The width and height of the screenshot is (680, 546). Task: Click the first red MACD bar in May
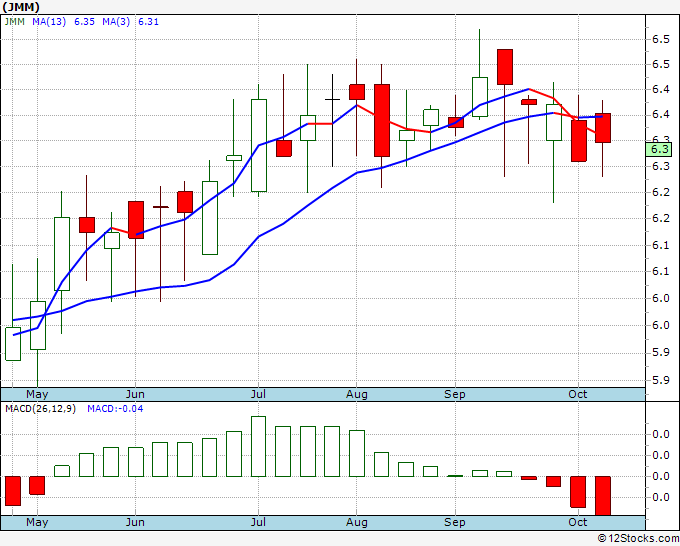[13, 491]
